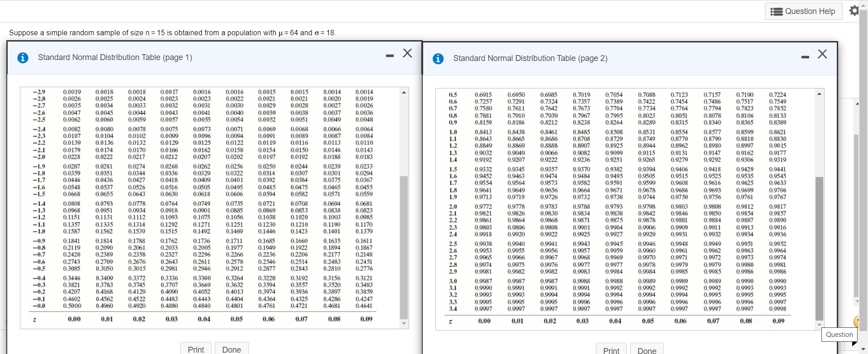868x354 pixels.
Task: Click the 0.3085 value in row -0.5
Action: 72,268
